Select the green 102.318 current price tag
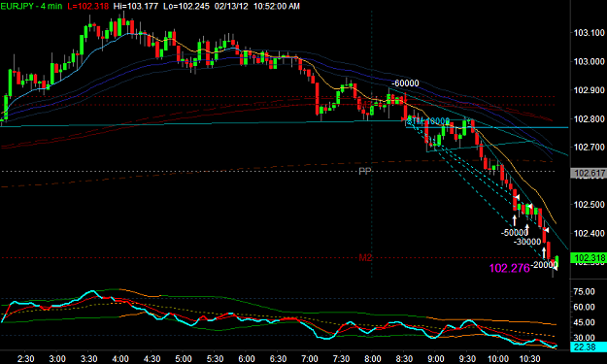Viewport: 607px width, 364px height. tap(589, 257)
